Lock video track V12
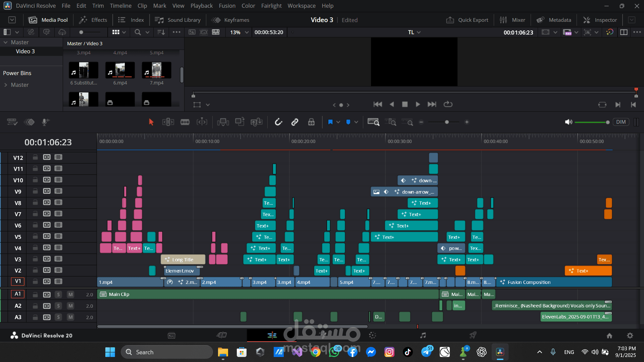The image size is (644, 362). click(x=35, y=157)
